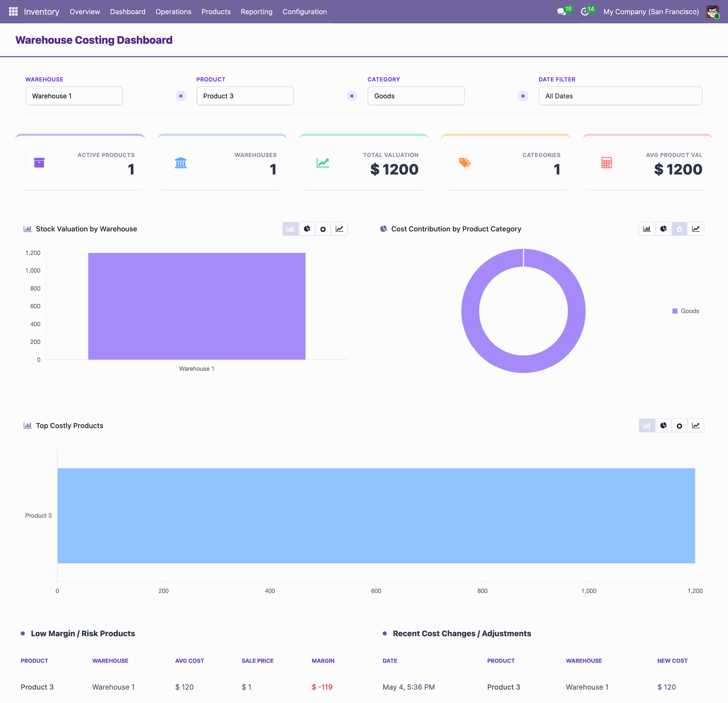Open the company switcher My Company (San Francisco)
The width and height of the screenshot is (728, 703).
[x=651, y=12]
